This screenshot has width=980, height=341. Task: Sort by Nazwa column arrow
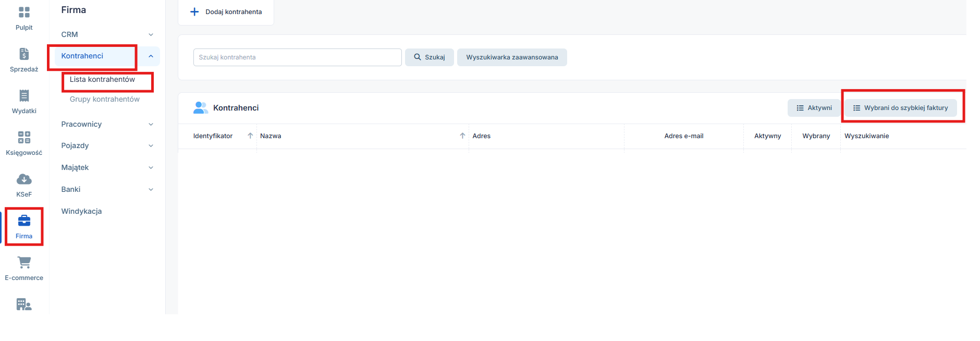pyautogui.click(x=462, y=136)
